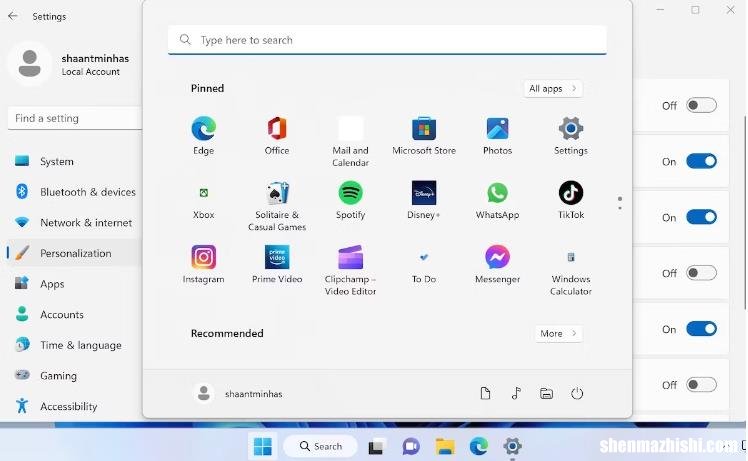Open the Microsoft Store app
Screen dimensions: 748x461
point(424,136)
